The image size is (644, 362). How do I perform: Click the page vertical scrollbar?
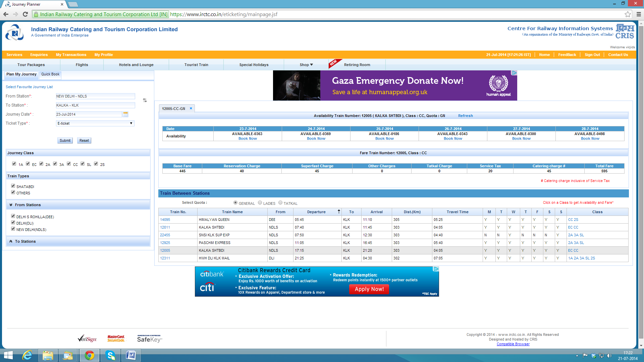(x=641, y=183)
